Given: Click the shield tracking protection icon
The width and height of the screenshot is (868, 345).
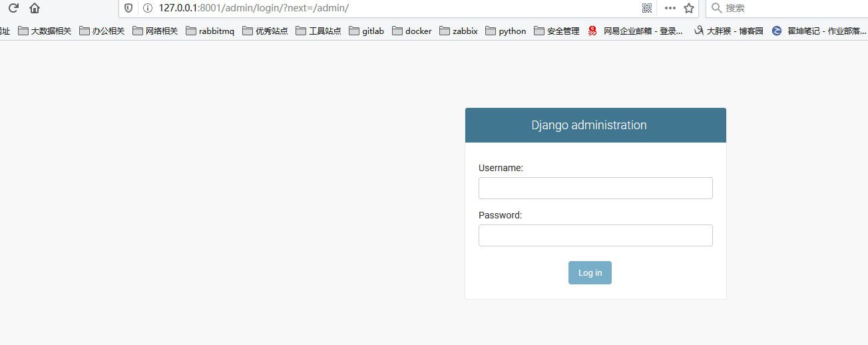Looking at the screenshot, I should click(x=128, y=8).
